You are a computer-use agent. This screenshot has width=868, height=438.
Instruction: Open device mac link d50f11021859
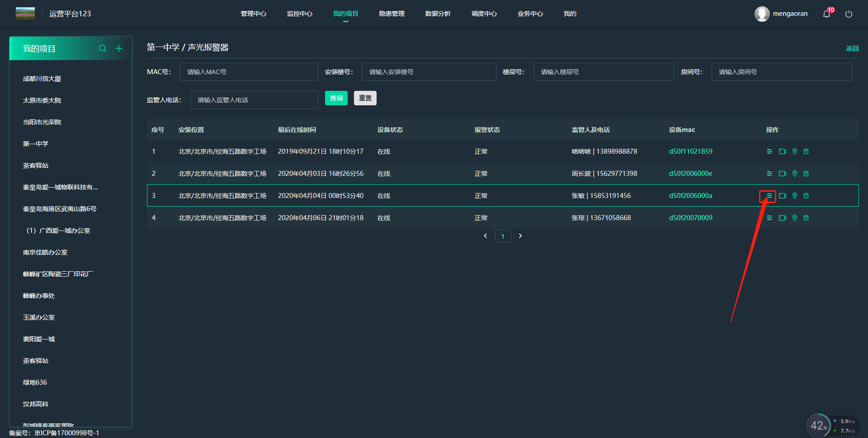point(691,151)
